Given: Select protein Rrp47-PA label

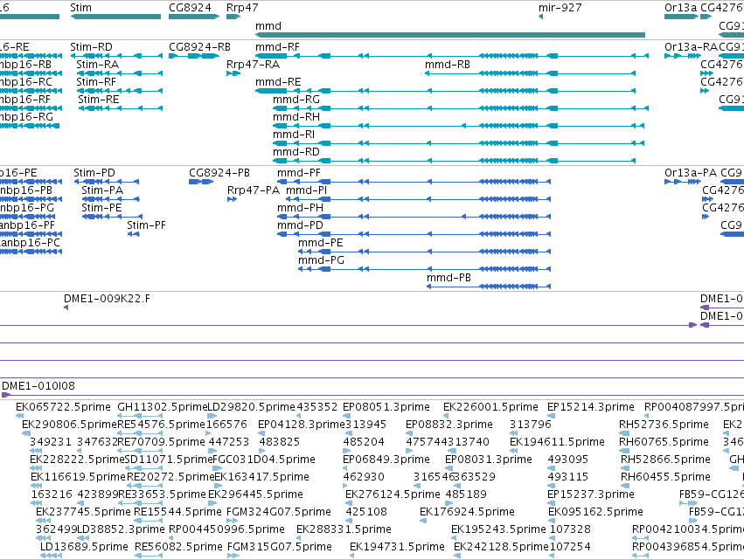Looking at the screenshot, I should tap(254, 190).
